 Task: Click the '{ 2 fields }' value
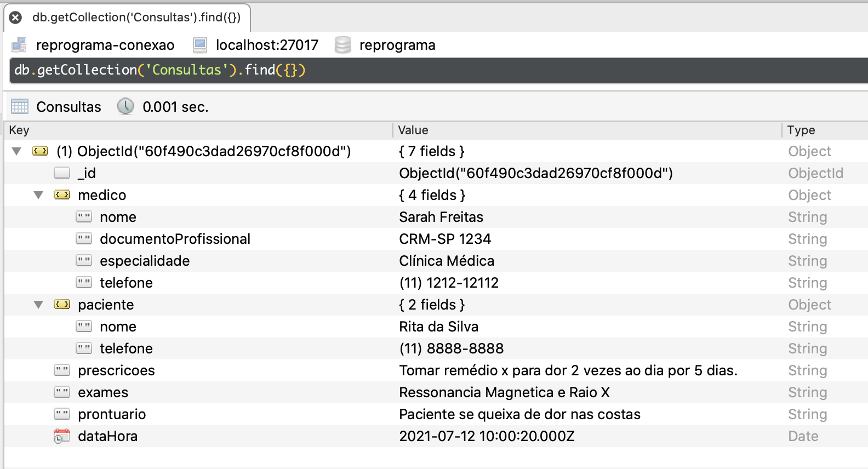432,305
